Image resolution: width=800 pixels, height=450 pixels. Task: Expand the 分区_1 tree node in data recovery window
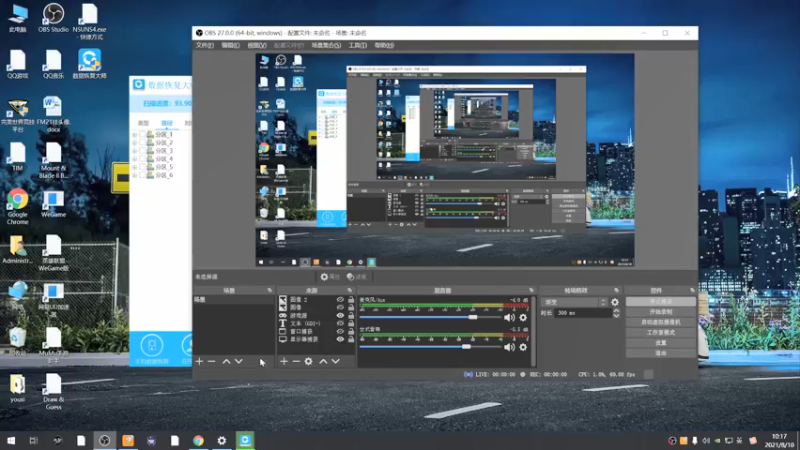tap(135, 135)
